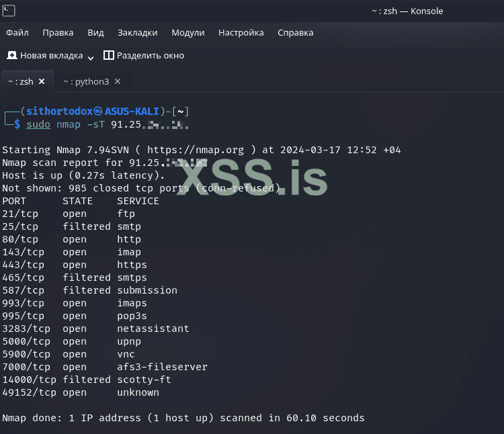504x434 pixels.
Task: Click the 14000/tcp port entry
Action: 30,380
